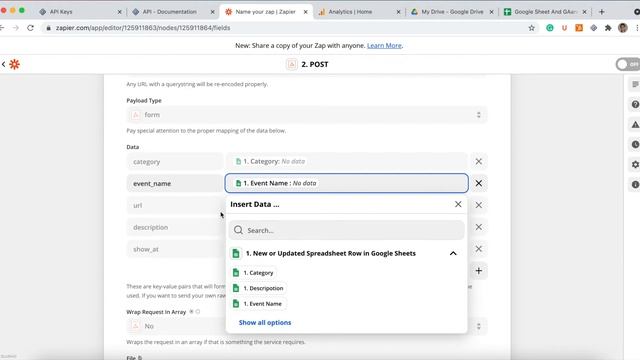Screen dimensions: 640x360
Task: Close the Name your zap tab
Action: pyautogui.click(x=305, y=12)
